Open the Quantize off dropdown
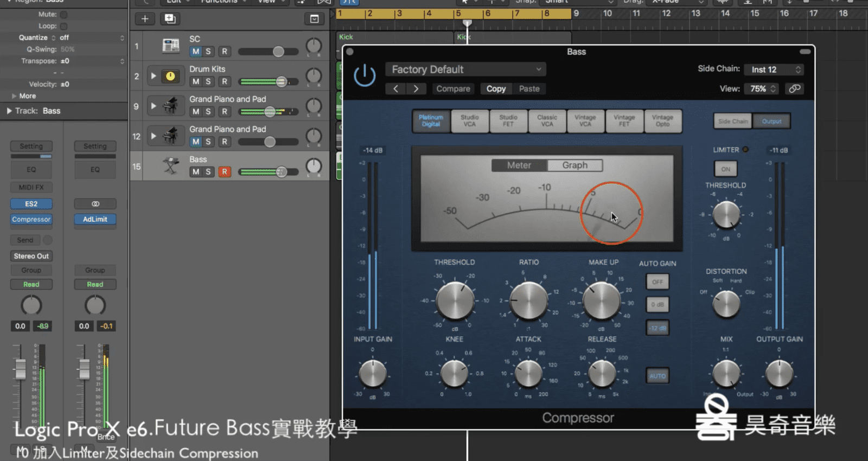868x461 pixels. [91, 37]
